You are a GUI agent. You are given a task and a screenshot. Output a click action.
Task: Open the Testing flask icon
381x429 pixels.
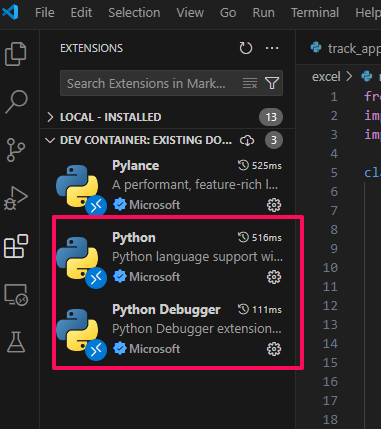pos(16,342)
